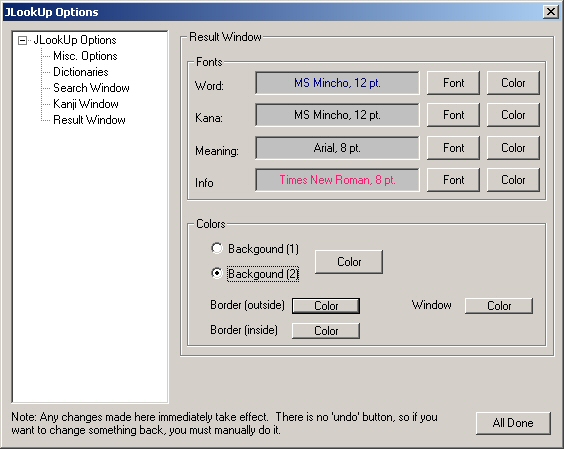Image resolution: width=564 pixels, height=449 pixels.
Task: Collapse the JLookUp Options tree node
Action: coord(22,40)
